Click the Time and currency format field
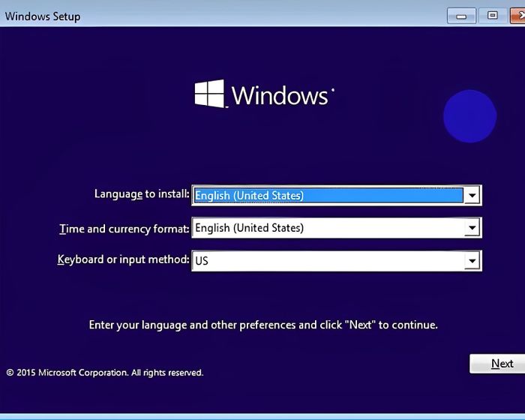Screen dimensions: 525x420 click(x=337, y=228)
